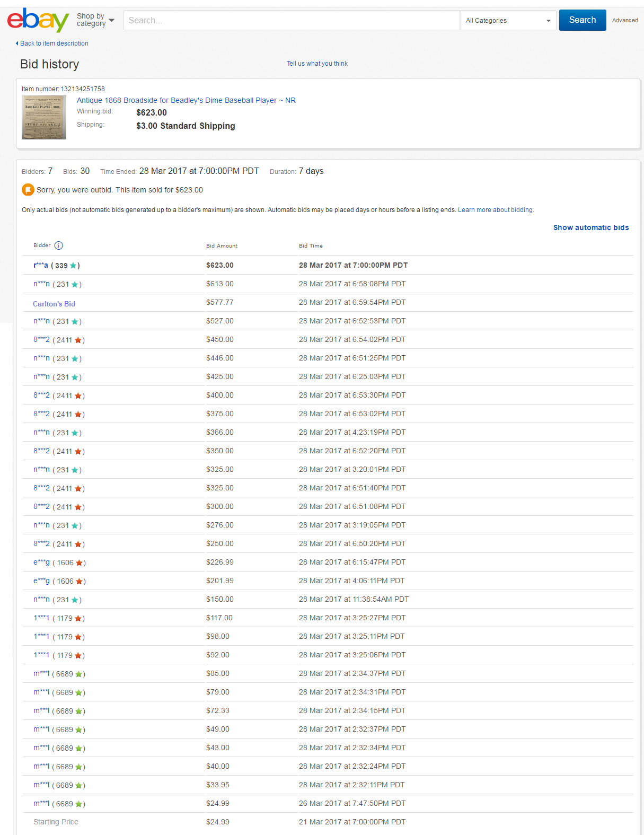644x835 pixels.
Task: Click the green star on the $85.00 bid row
Action: 78,674
